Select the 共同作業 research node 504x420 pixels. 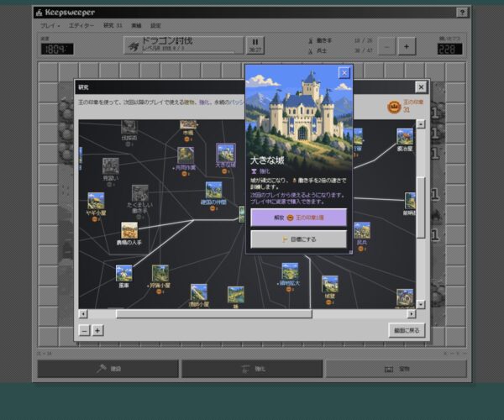(186, 155)
